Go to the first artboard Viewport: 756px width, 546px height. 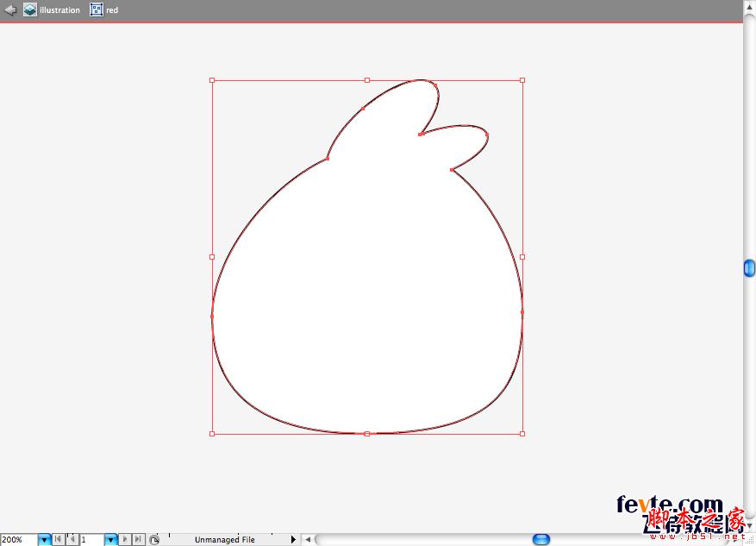click(58, 539)
